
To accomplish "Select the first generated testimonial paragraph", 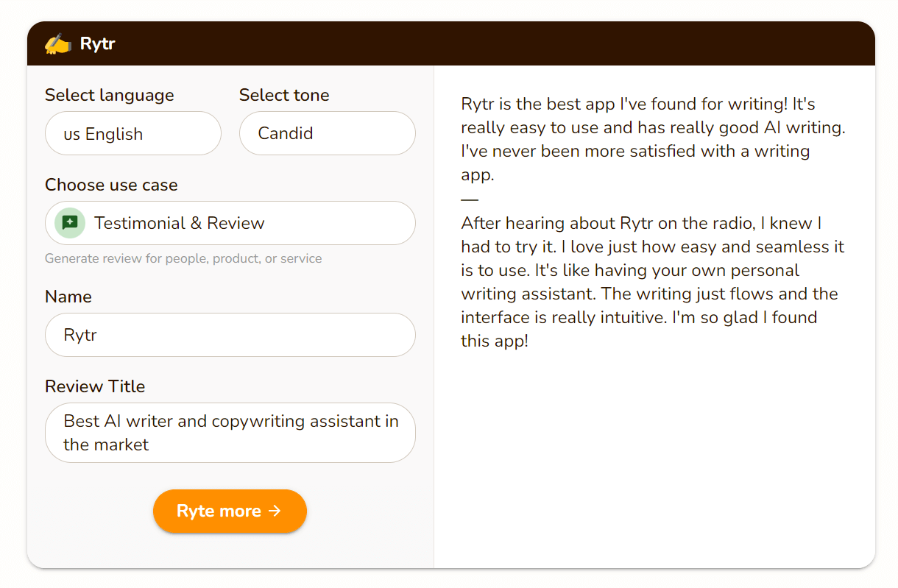I will click(652, 139).
